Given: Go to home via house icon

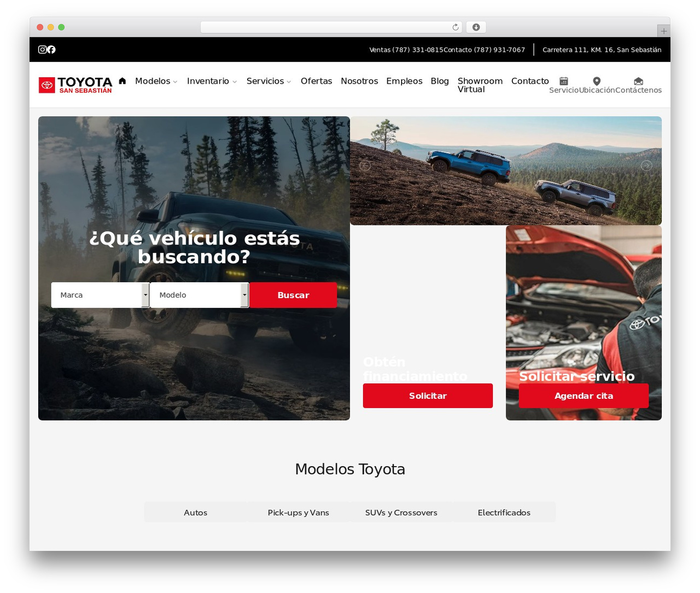Looking at the screenshot, I should pos(122,81).
